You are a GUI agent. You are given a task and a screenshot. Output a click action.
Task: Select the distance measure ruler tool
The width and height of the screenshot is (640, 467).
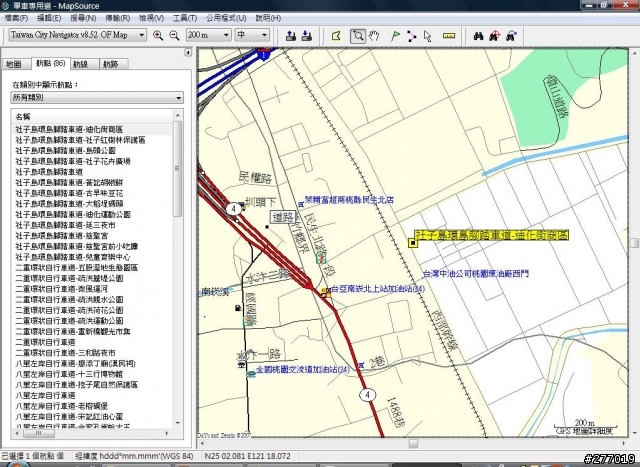pos(449,36)
